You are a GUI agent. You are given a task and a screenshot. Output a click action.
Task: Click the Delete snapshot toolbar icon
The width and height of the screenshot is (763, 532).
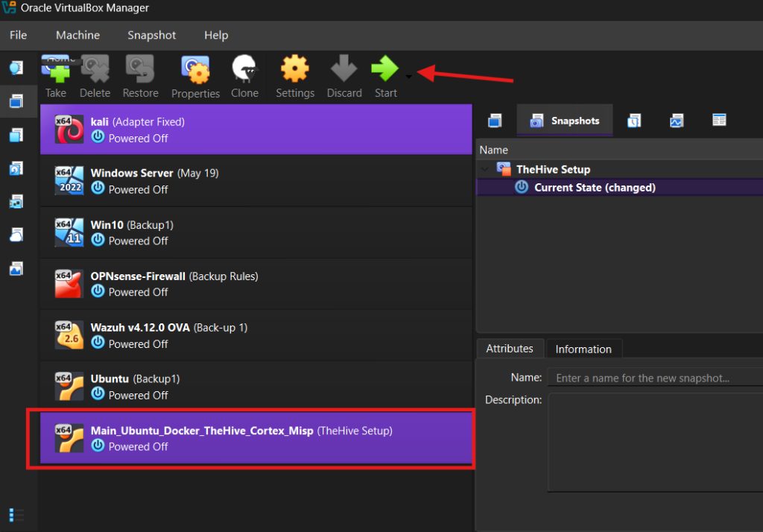coord(95,72)
